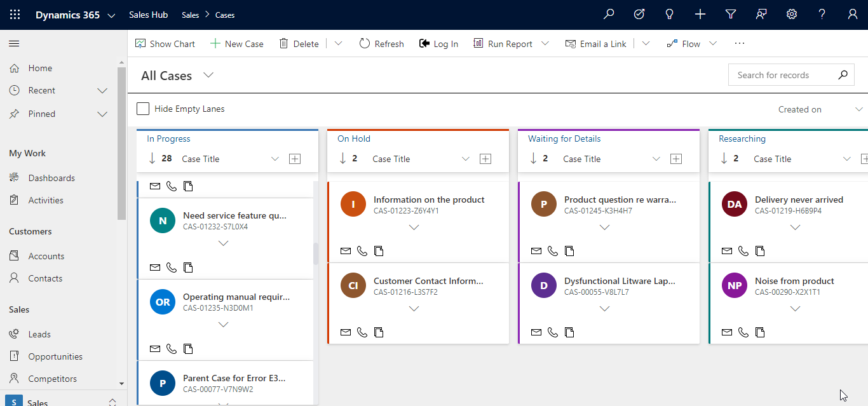Image resolution: width=868 pixels, height=406 pixels.
Task: Click the phone icon on Dysfunctional Litware Lap card
Action: click(553, 332)
